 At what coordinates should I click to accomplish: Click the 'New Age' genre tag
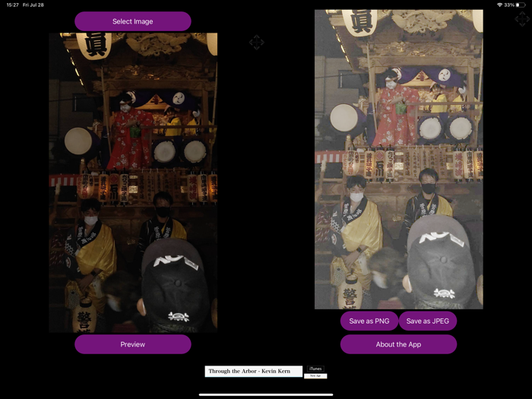point(315,376)
